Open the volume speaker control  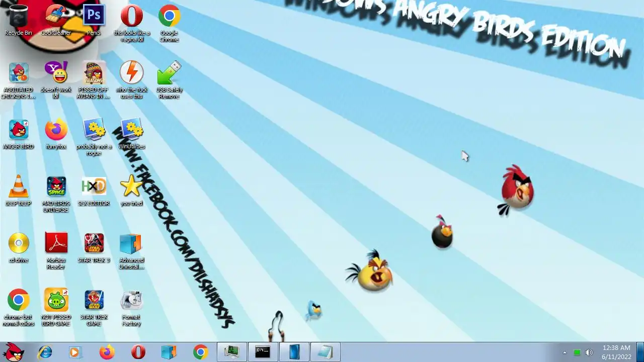point(589,352)
